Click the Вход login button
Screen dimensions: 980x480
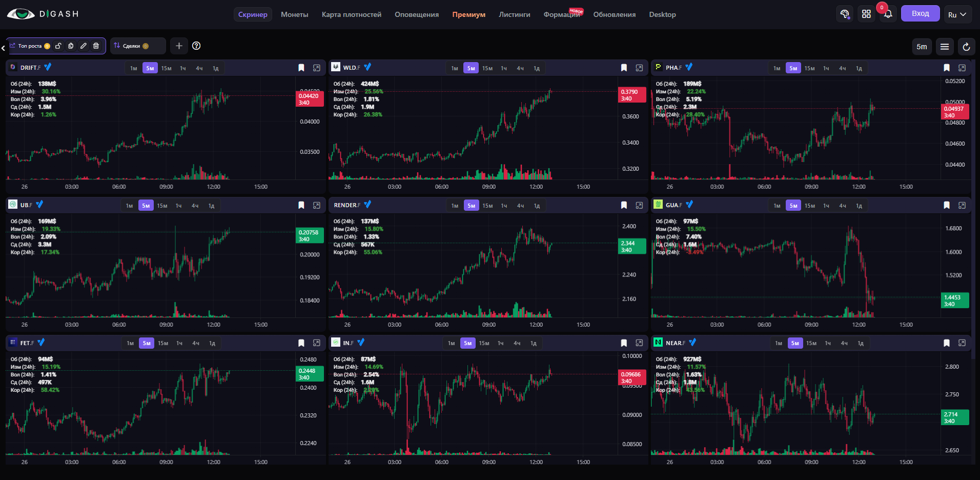(x=921, y=13)
